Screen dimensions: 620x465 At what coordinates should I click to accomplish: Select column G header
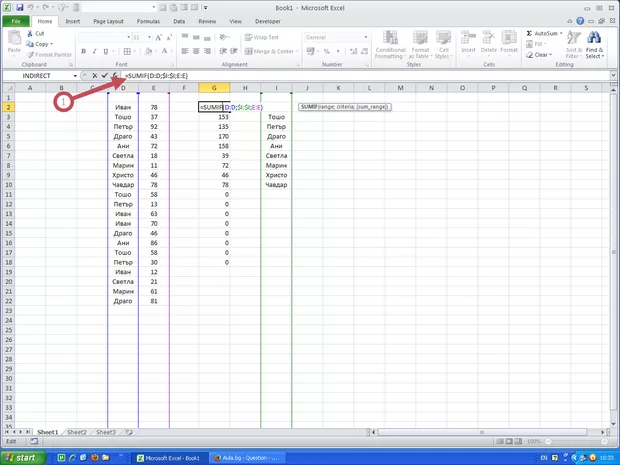click(213, 88)
